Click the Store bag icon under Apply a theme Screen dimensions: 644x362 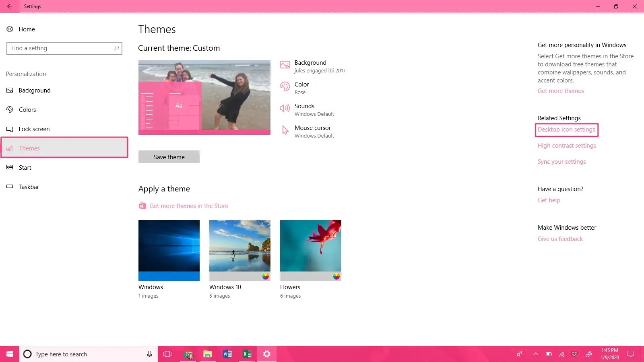point(142,206)
